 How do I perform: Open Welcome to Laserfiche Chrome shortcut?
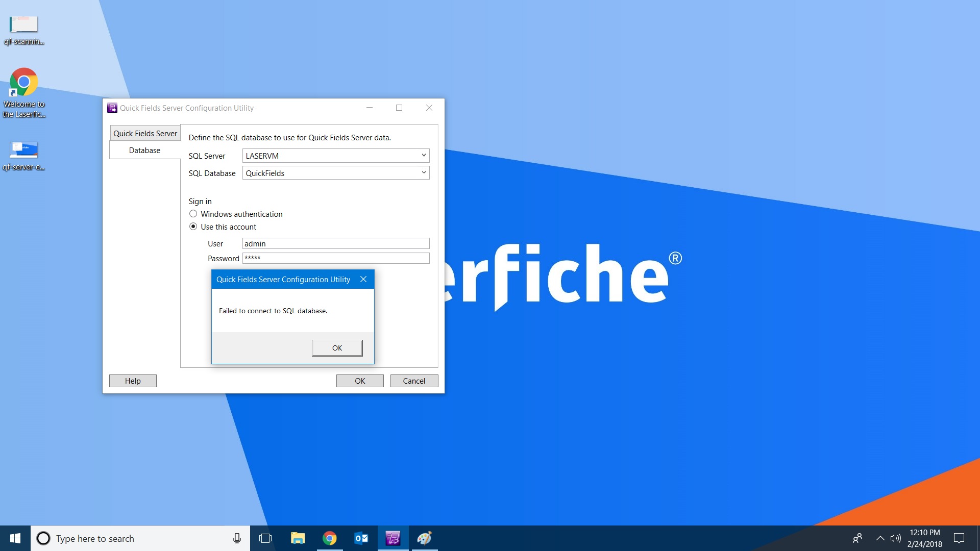23,92
